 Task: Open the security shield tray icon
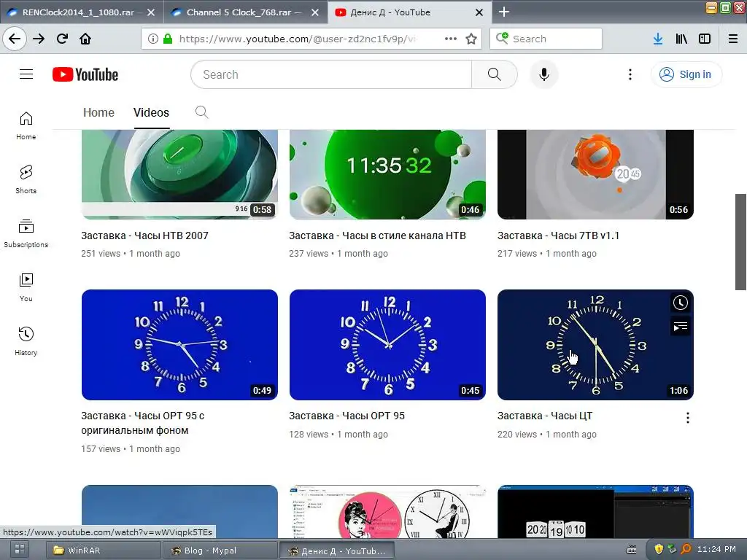(x=659, y=549)
